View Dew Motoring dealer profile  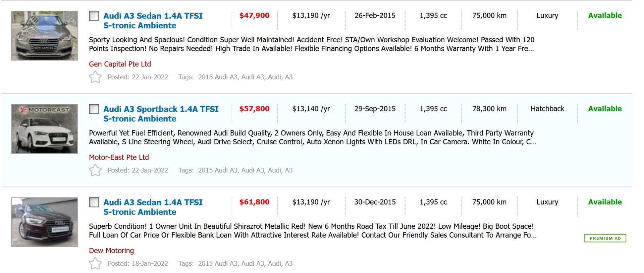[111, 250]
